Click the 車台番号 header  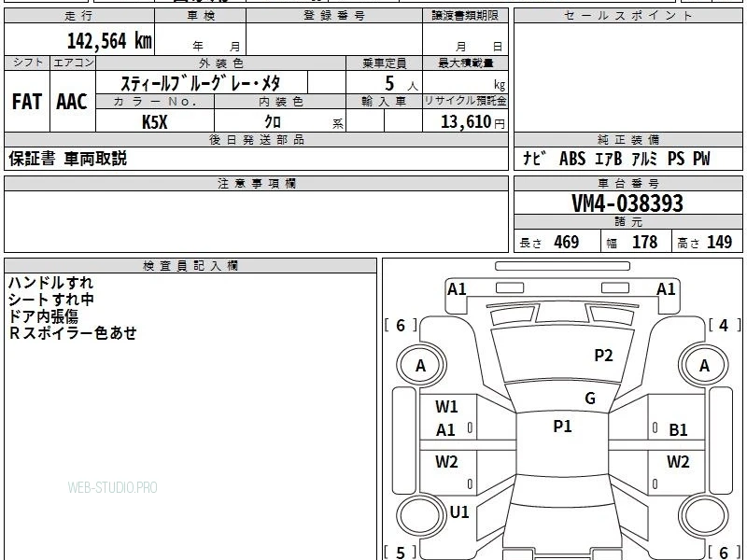(x=627, y=183)
